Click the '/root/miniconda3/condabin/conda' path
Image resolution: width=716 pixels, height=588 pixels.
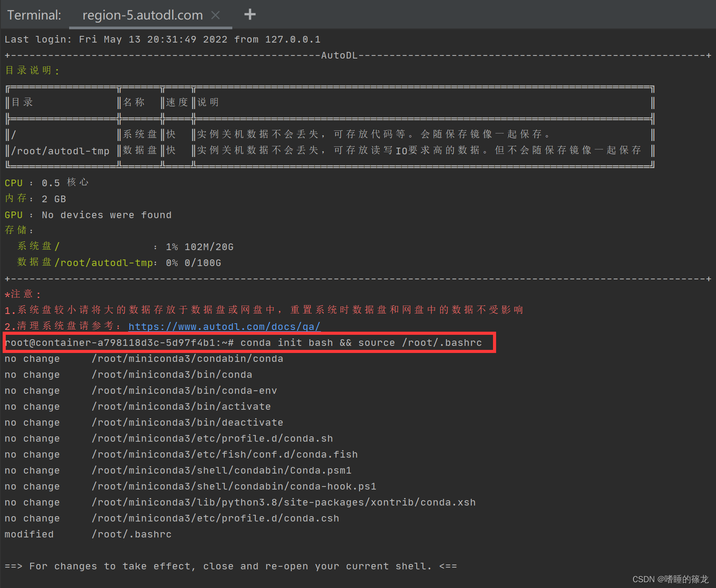click(188, 359)
